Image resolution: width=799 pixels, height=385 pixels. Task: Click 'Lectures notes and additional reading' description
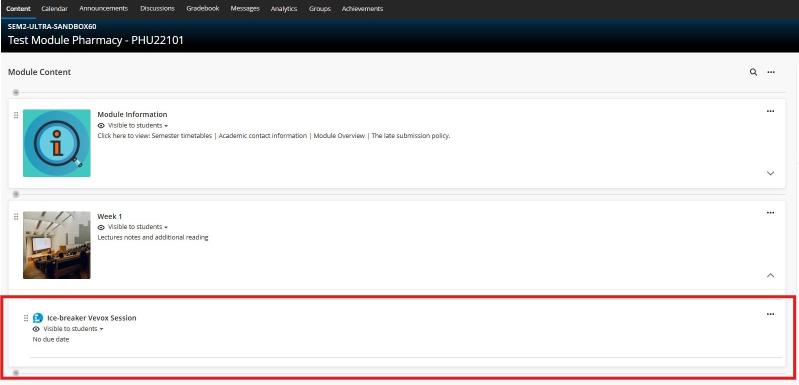coord(153,237)
